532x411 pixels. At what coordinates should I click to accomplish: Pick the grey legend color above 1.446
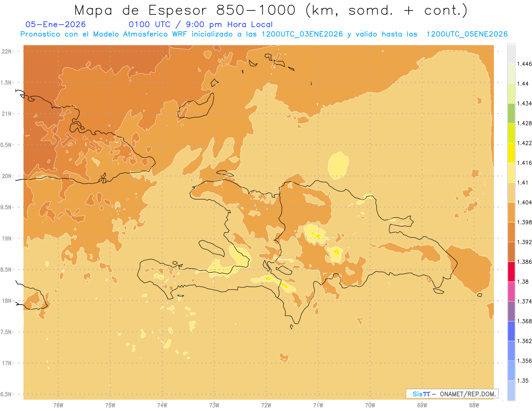[x=511, y=54]
